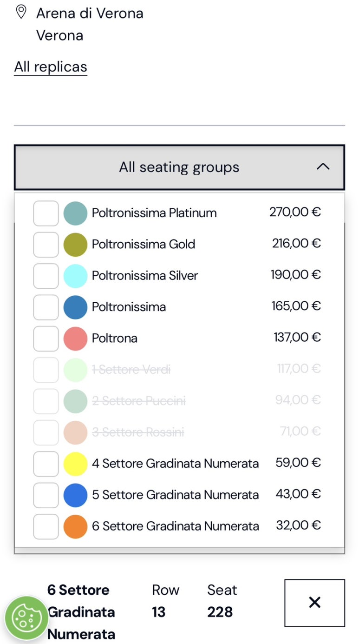Click the 32,00 € price label

click(298, 525)
